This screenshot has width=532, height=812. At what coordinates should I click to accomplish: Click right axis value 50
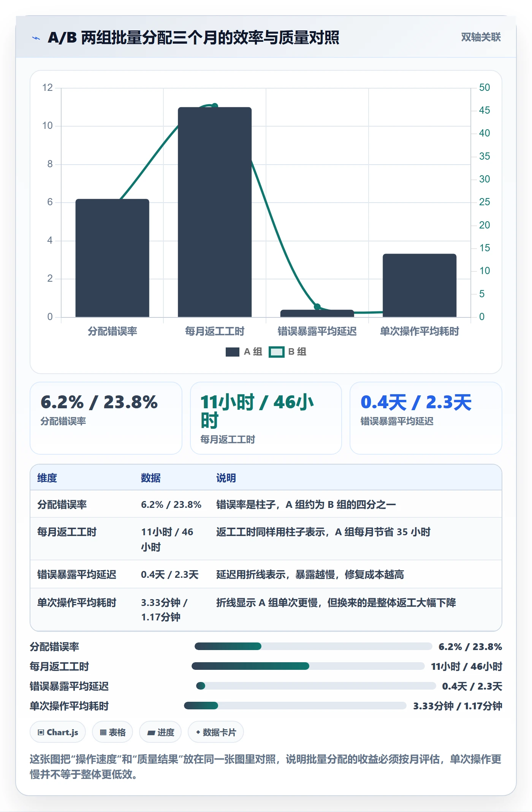484,87
